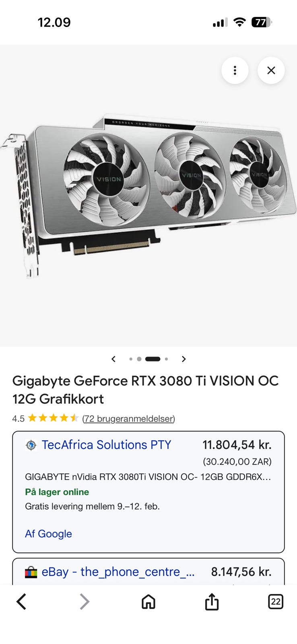Select the last carousel dot indicator
This screenshot has width=297, height=644.
tap(166, 359)
